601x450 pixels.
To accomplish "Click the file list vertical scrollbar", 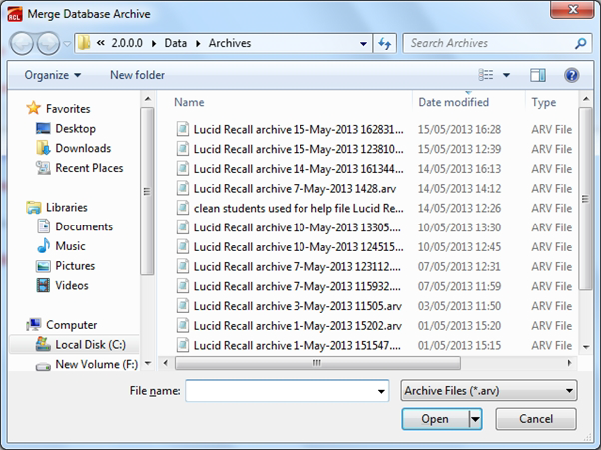I will (585, 199).
